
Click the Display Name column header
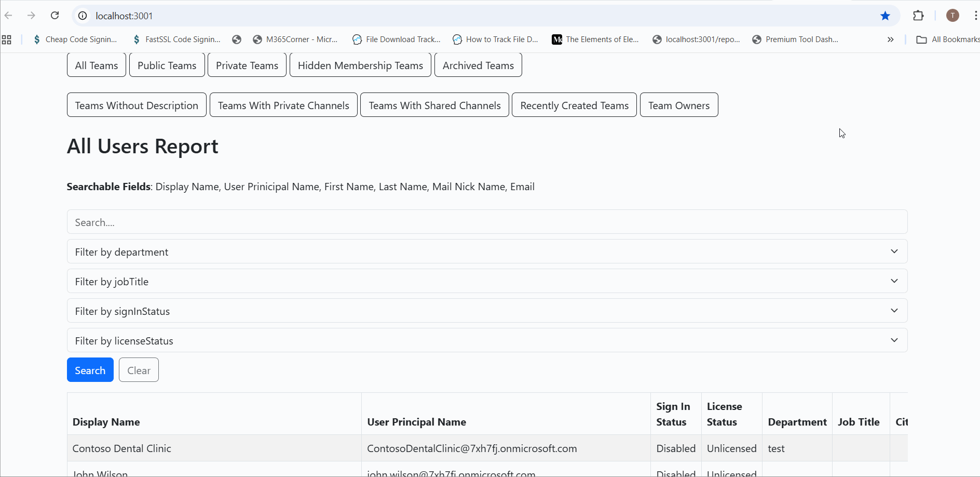106,422
